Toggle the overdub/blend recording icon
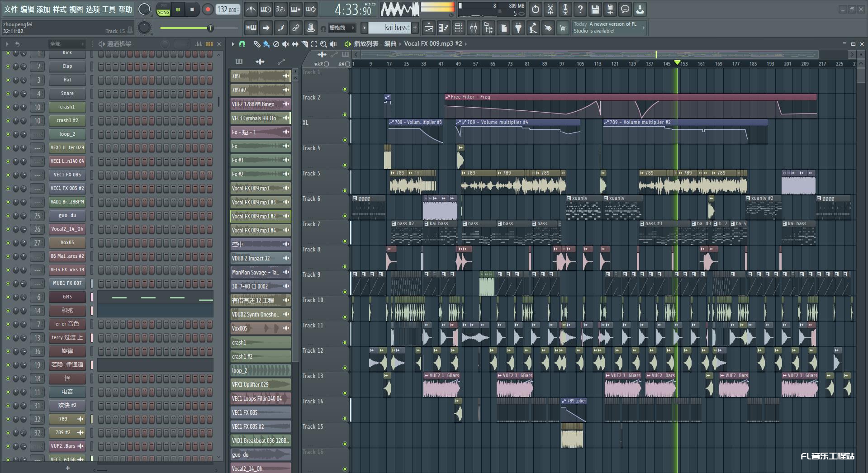The width and height of the screenshot is (868, 473). [x=296, y=9]
